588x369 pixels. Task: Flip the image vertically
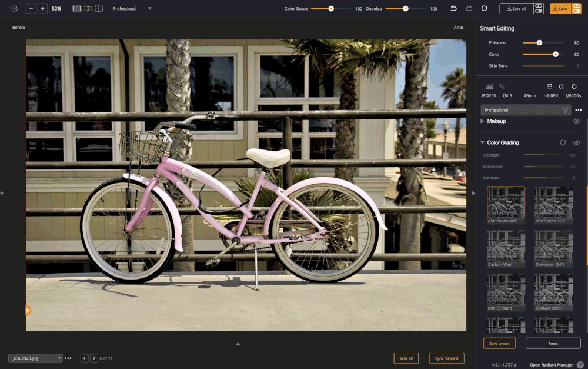tap(549, 87)
